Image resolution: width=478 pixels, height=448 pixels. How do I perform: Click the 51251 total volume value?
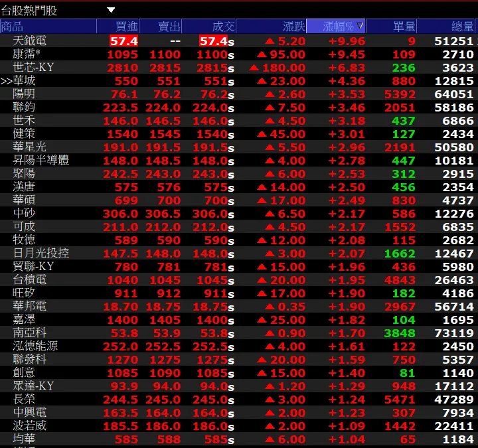[454, 41]
